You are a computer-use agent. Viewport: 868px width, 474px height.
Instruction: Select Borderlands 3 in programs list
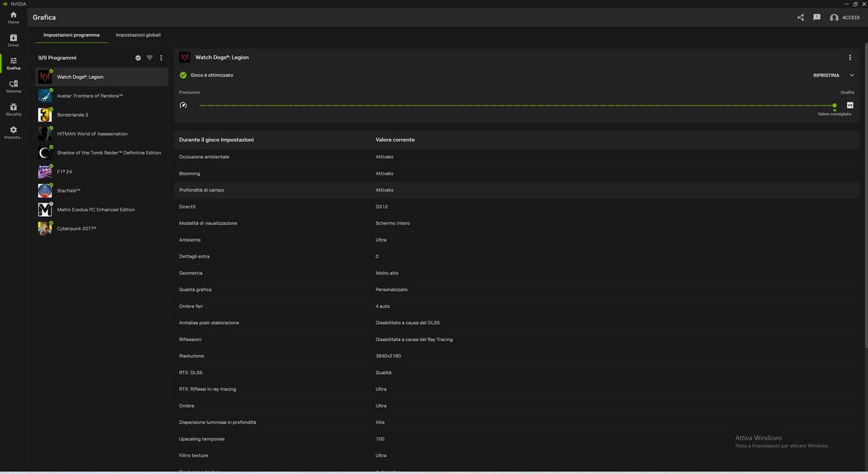click(102, 115)
